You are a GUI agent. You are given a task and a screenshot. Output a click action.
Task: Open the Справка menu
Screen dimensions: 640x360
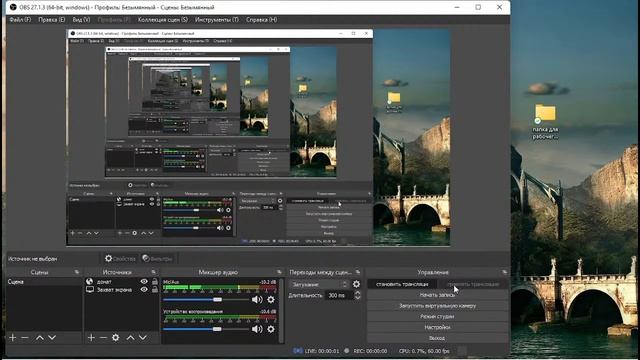261,20
